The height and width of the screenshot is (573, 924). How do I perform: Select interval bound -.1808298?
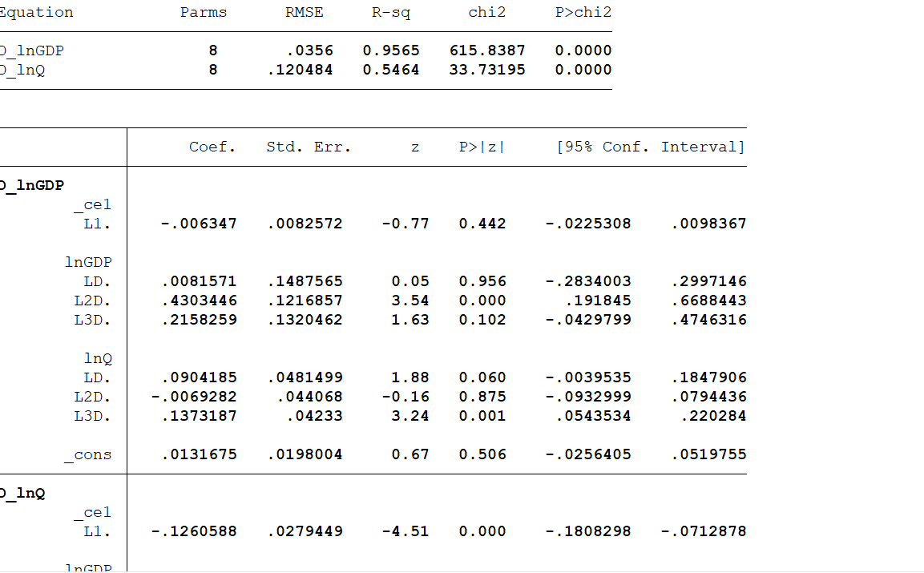pyautogui.click(x=587, y=531)
